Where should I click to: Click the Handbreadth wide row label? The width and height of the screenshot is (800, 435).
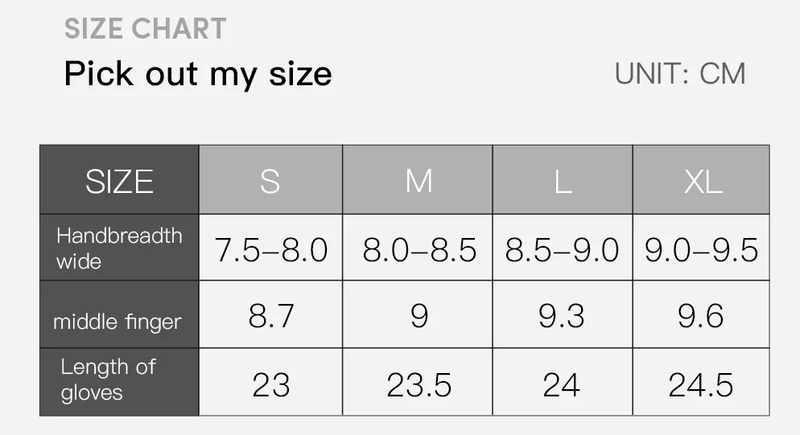coord(119,248)
